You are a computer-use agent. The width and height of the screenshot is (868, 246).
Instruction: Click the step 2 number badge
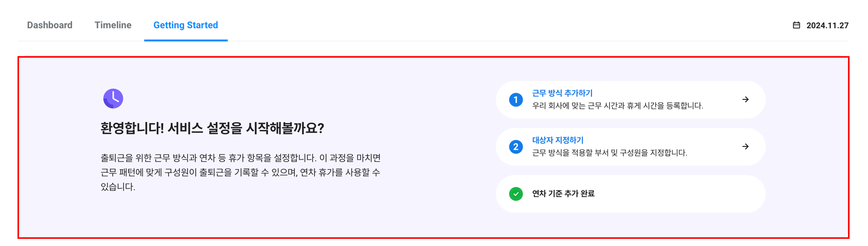click(516, 147)
